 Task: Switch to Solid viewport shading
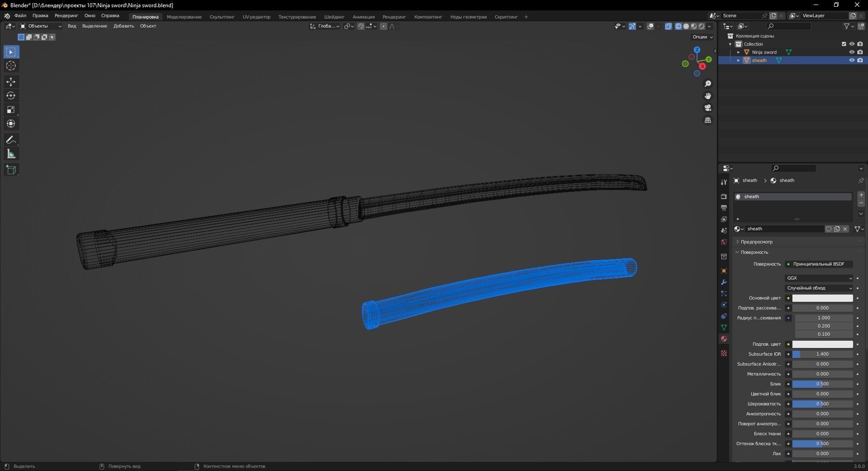coord(686,26)
